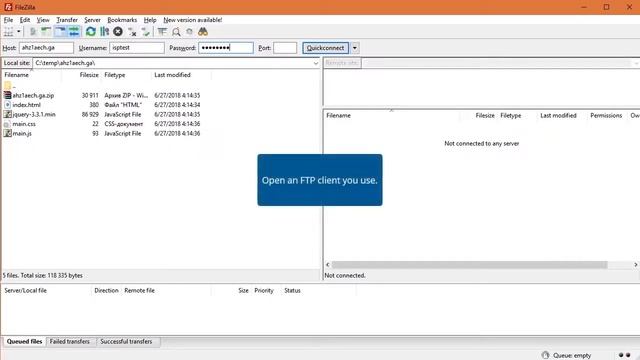Select main.css file icon

(x=7, y=124)
